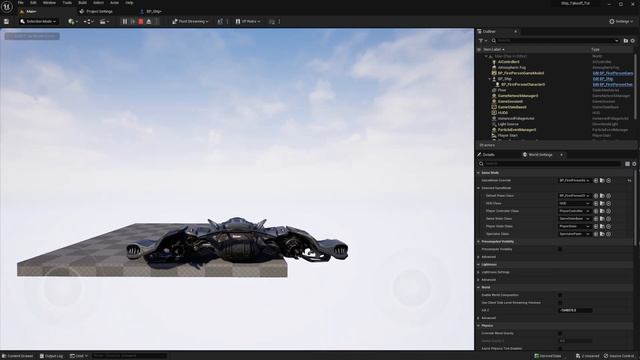The height and width of the screenshot is (360, 640).
Task: Click the Eject from player icon
Action: click(x=149, y=21)
